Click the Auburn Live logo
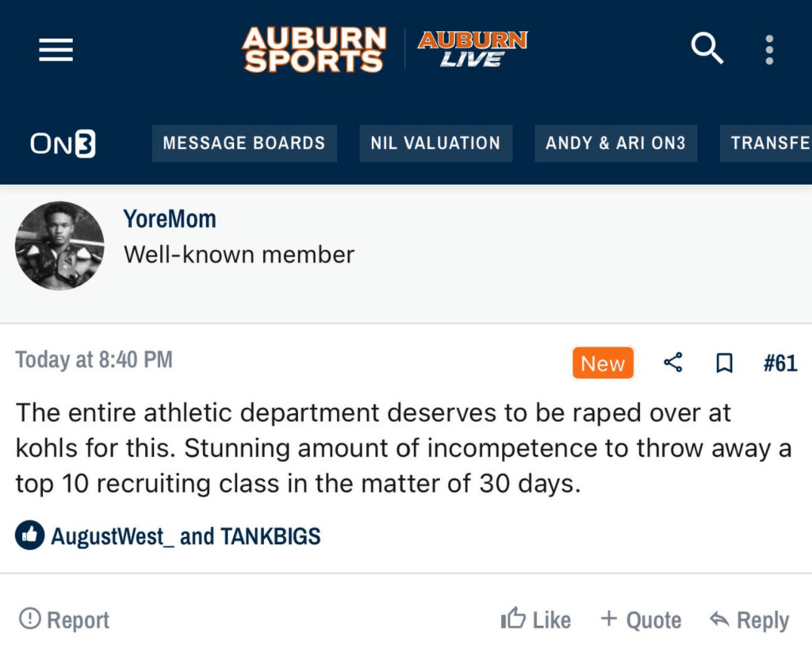The width and height of the screenshot is (812, 660). pyautogui.click(x=473, y=49)
